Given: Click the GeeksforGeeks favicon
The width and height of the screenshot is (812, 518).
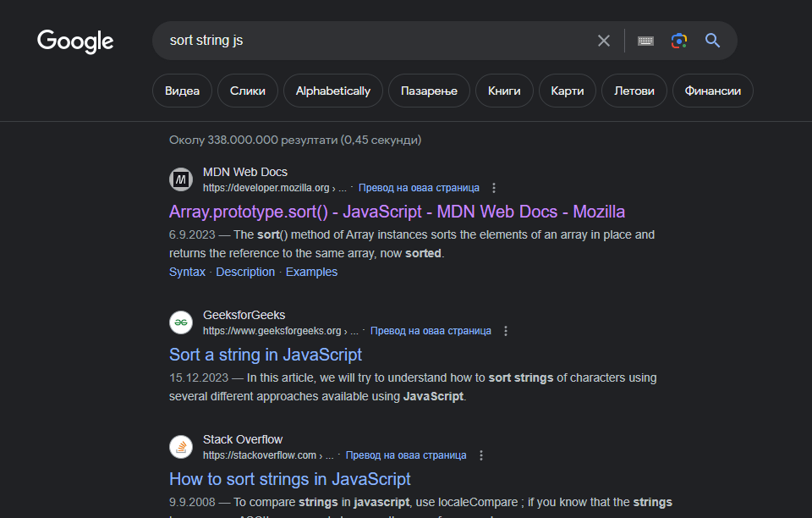Looking at the screenshot, I should [x=181, y=322].
